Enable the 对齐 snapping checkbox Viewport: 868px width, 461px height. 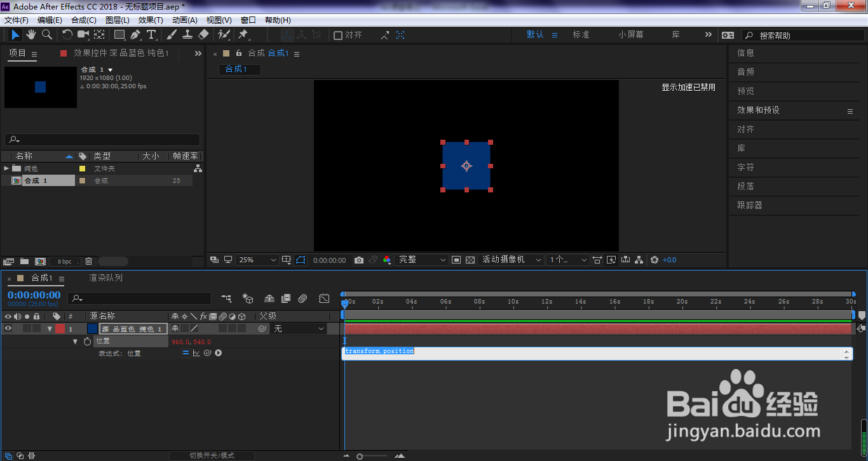coord(338,35)
